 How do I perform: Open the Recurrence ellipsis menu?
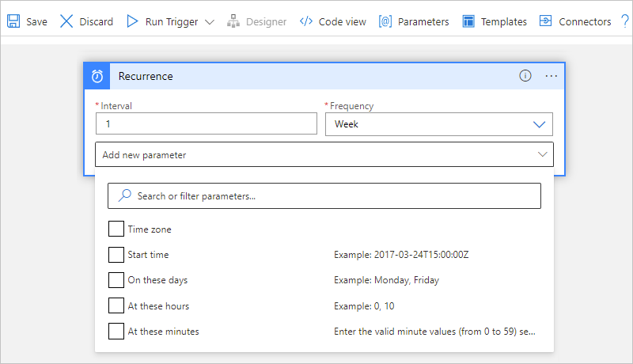[x=552, y=76]
